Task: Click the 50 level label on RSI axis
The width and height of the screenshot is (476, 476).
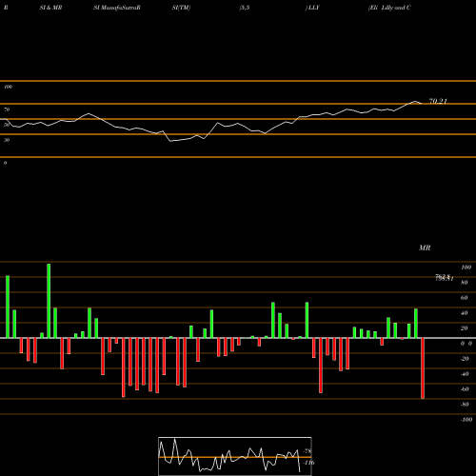Action: click(x=7, y=125)
